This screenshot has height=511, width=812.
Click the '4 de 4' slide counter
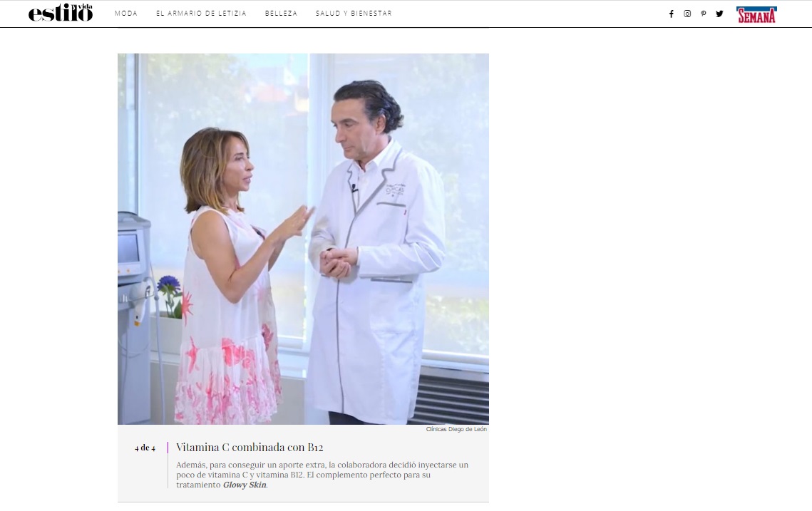(145, 448)
